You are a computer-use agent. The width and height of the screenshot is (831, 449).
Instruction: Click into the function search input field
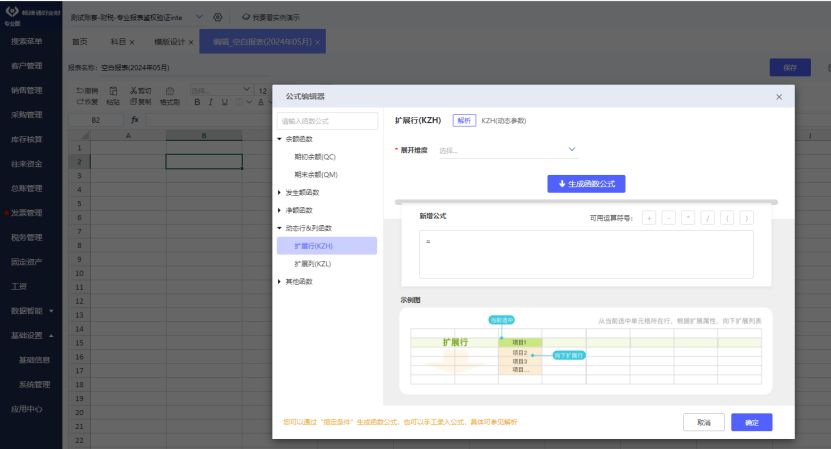(328, 121)
